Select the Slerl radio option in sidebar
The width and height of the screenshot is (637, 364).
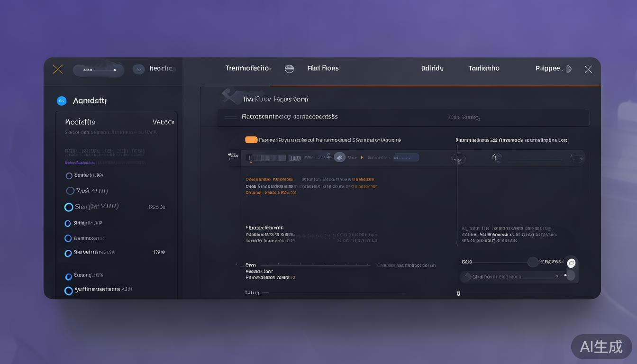[69, 207]
